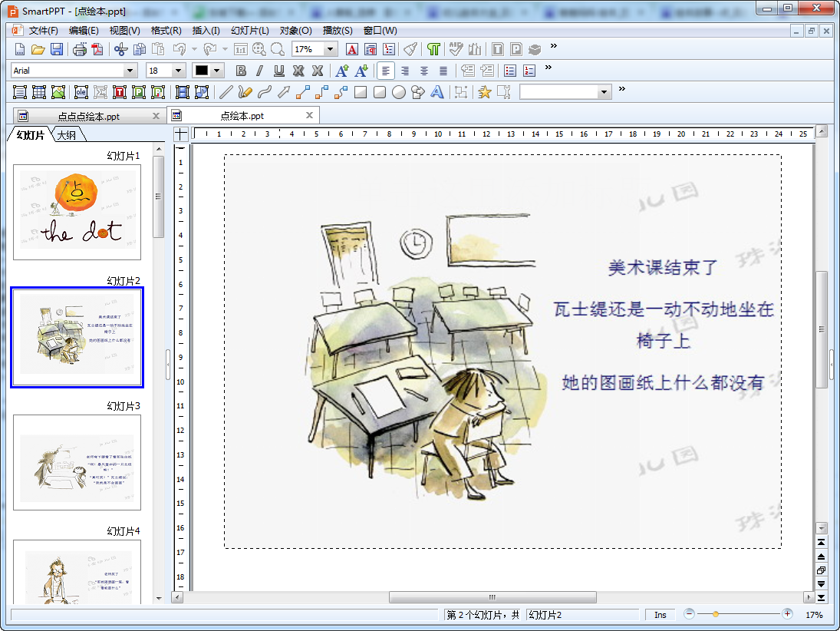Click the zoom slider handle
Viewport: 840px width, 631px height.
coord(715,614)
